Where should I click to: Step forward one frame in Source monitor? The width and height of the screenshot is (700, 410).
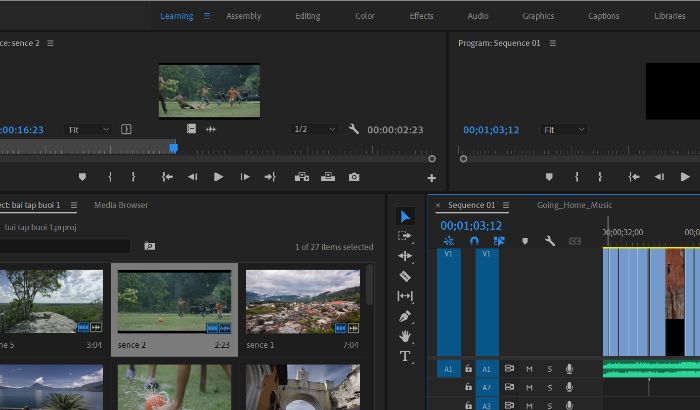pyautogui.click(x=245, y=177)
